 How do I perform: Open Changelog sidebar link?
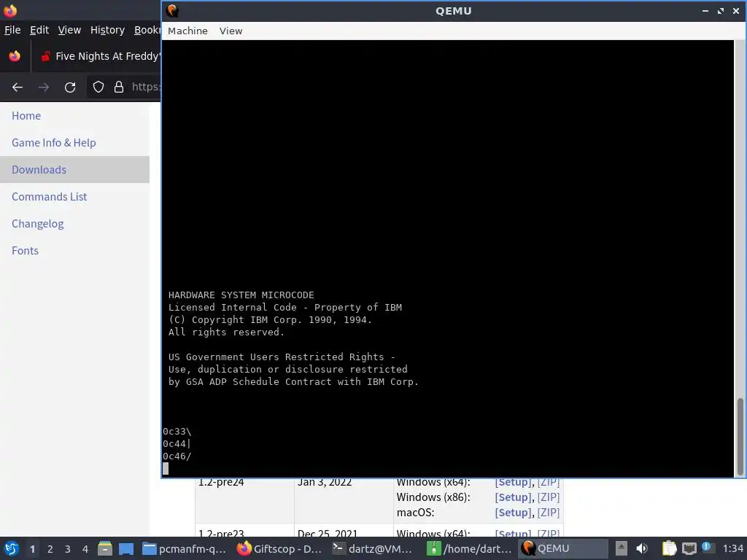coord(38,224)
